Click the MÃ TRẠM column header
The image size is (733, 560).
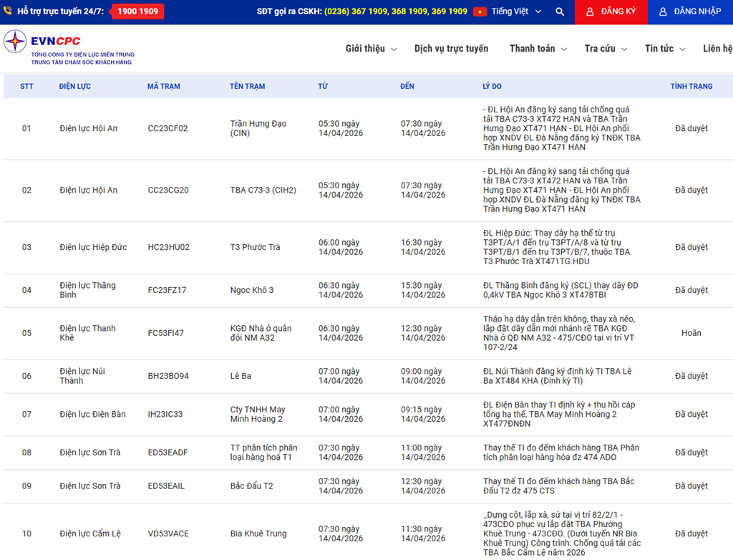coord(163,87)
